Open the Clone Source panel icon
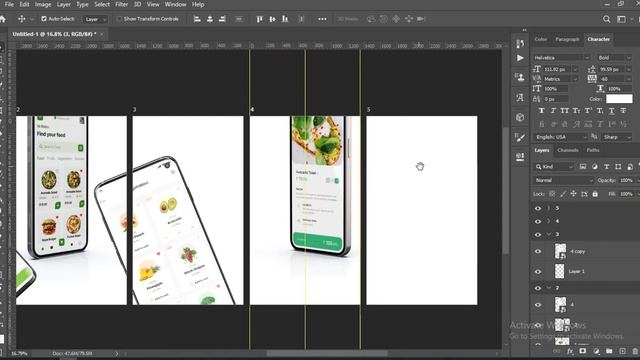The height and width of the screenshot is (360, 640). (x=520, y=77)
